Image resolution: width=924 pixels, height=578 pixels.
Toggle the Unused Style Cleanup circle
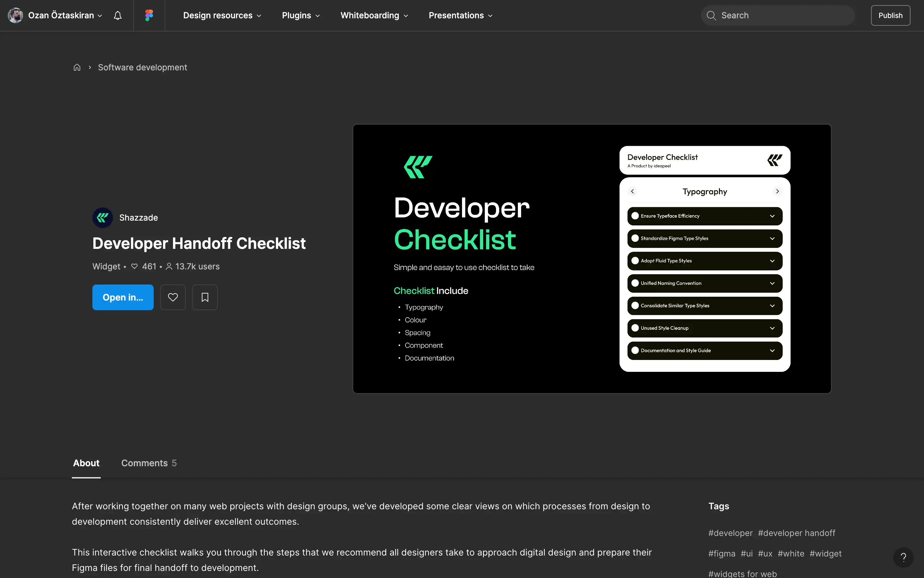[x=635, y=328]
